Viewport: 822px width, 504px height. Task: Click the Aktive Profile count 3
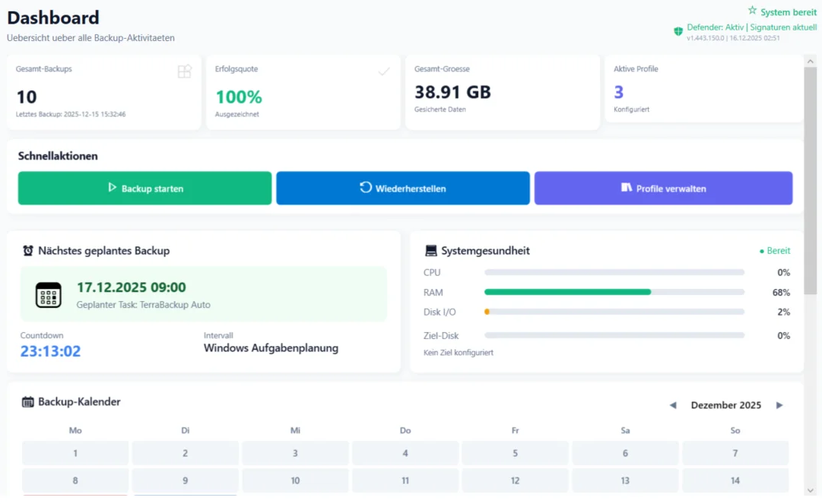(x=619, y=92)
